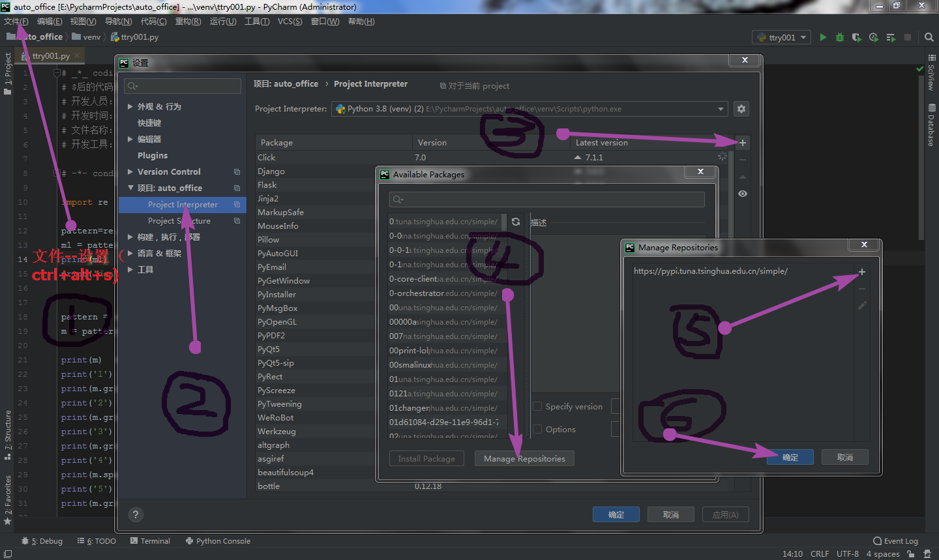The image size is (939, 560).
Task: Run with coverage icon in toolbar
Action: click(x=857, y=37)
